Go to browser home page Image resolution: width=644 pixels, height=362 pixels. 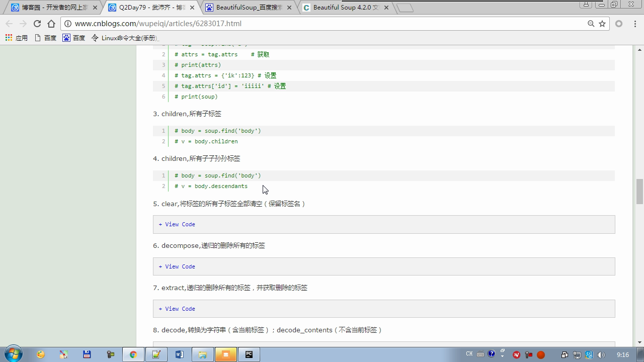point(51,24)
